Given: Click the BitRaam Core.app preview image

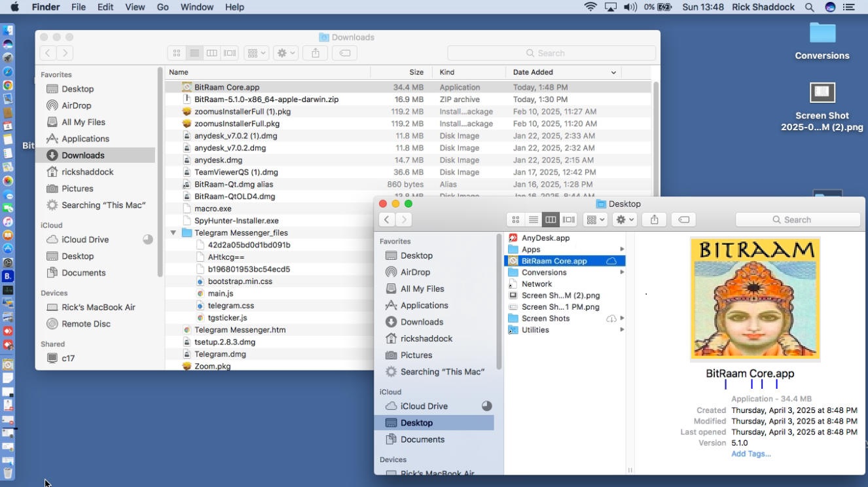Looking at the screenshot, I should (755, 298).
